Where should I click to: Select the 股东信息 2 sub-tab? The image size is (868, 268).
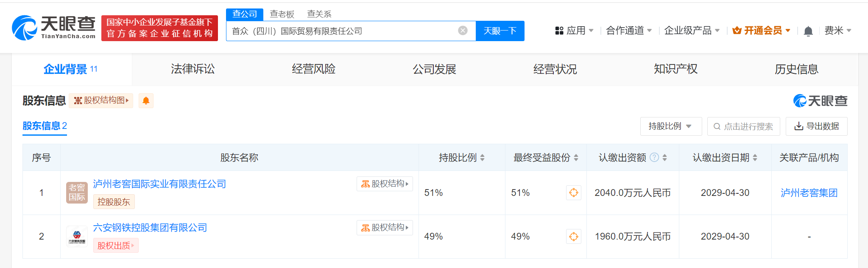tap(45, 126)
